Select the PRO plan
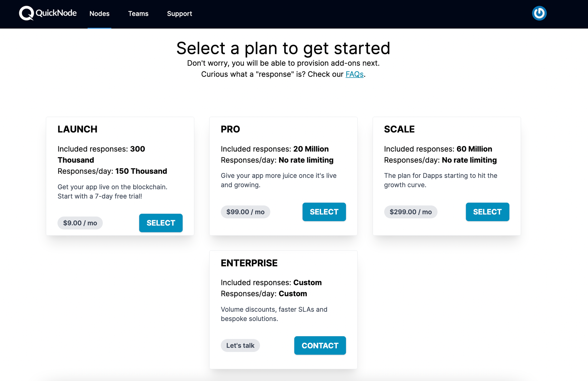 click(324, 212)
